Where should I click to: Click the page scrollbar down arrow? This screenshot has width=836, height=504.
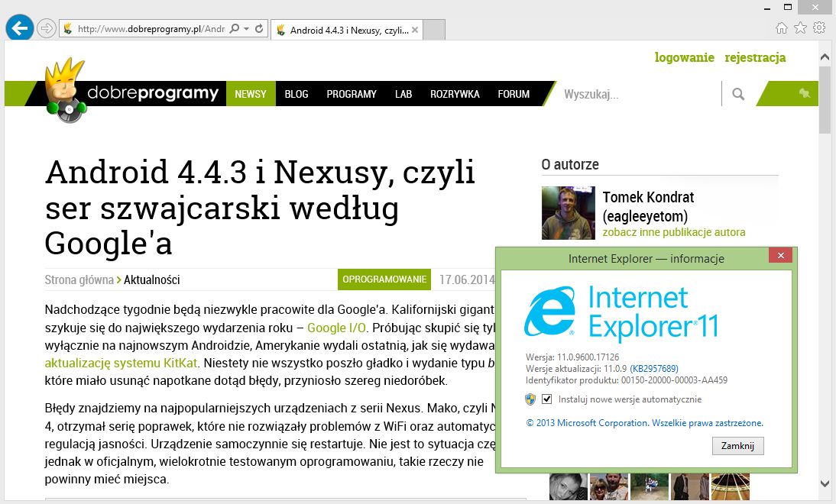coord(825,483)
